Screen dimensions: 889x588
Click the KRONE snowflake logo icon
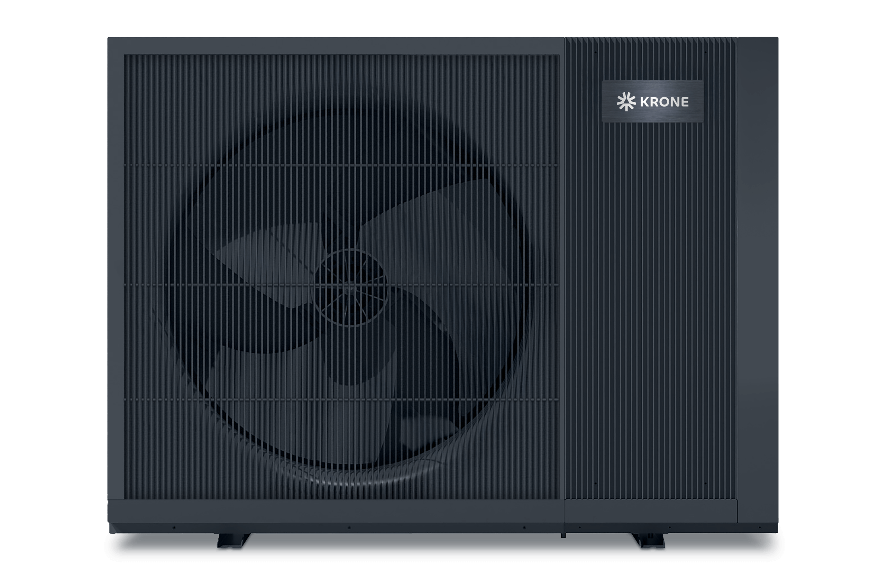[626, 103]
